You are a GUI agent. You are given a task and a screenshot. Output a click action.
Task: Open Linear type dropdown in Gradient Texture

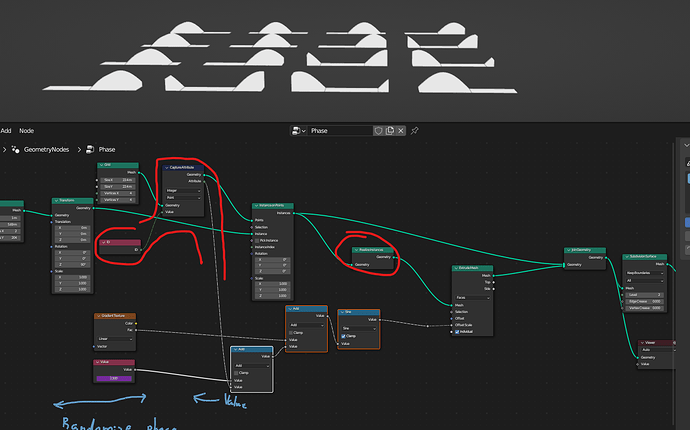[x=115, y=339]
